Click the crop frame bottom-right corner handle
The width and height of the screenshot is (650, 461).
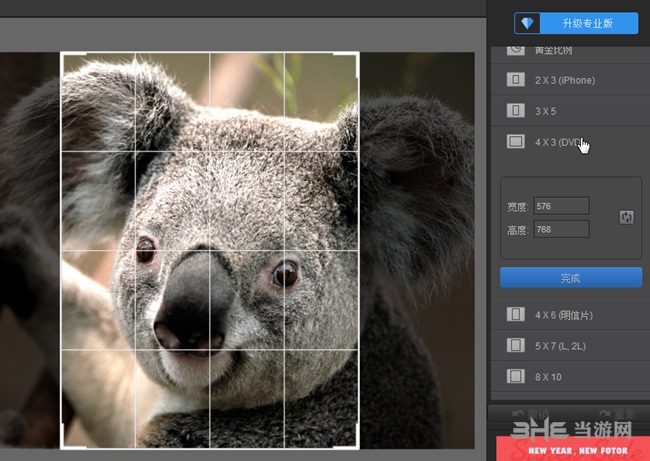(x=357, y=446)
